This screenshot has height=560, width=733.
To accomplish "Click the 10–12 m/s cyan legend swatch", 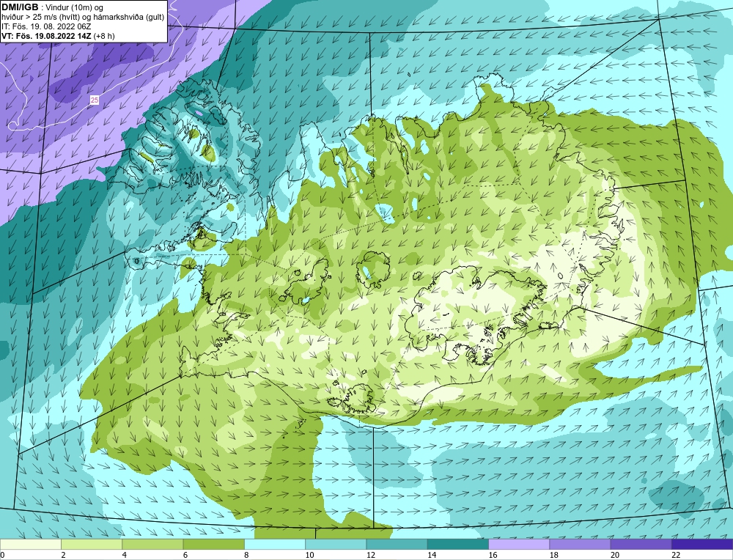I will coord(336,545).
